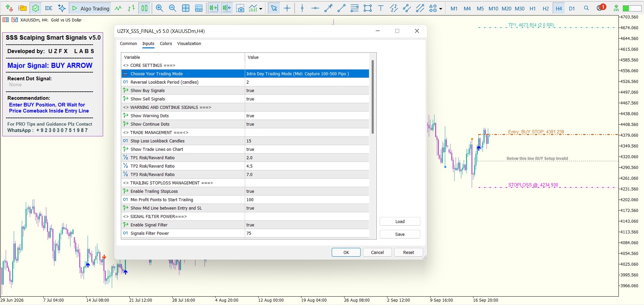Switch chart to line chart icon

[118, 8]
